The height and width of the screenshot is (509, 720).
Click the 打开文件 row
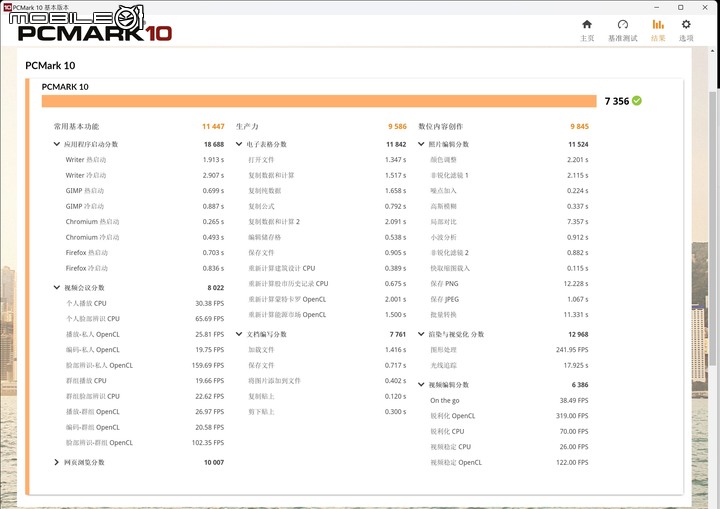[x=327, y=160]
